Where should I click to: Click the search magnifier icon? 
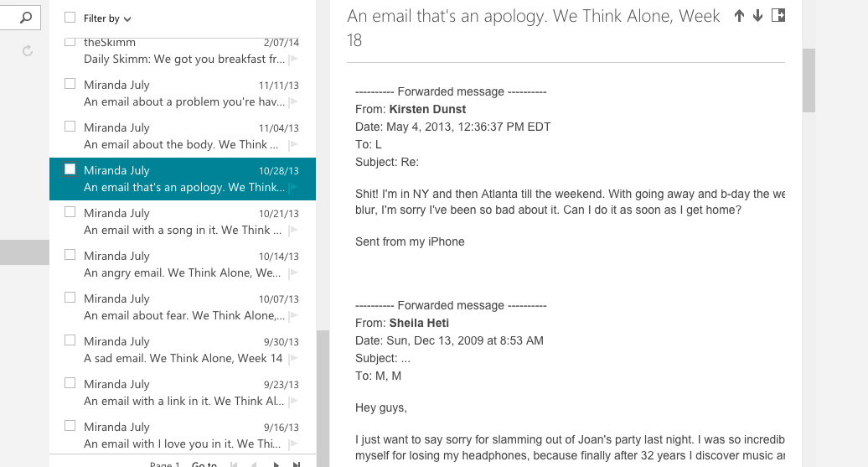tap(26, 17)
